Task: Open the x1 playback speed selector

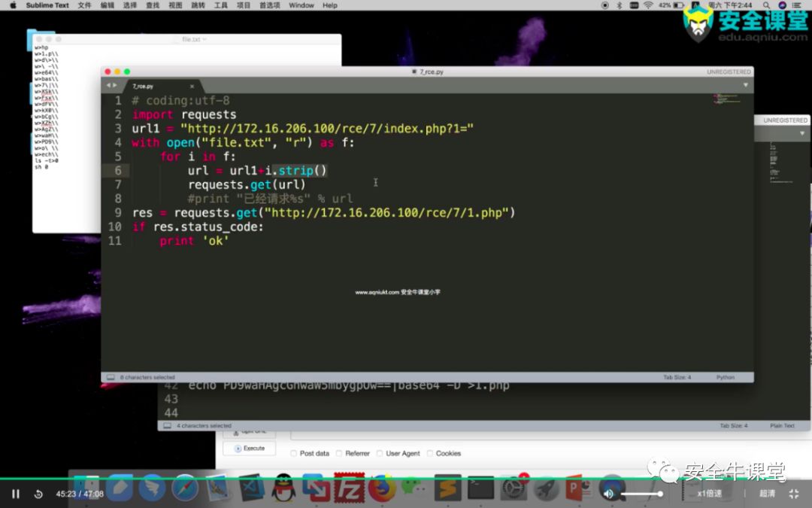Action: [x=710, y=494]
